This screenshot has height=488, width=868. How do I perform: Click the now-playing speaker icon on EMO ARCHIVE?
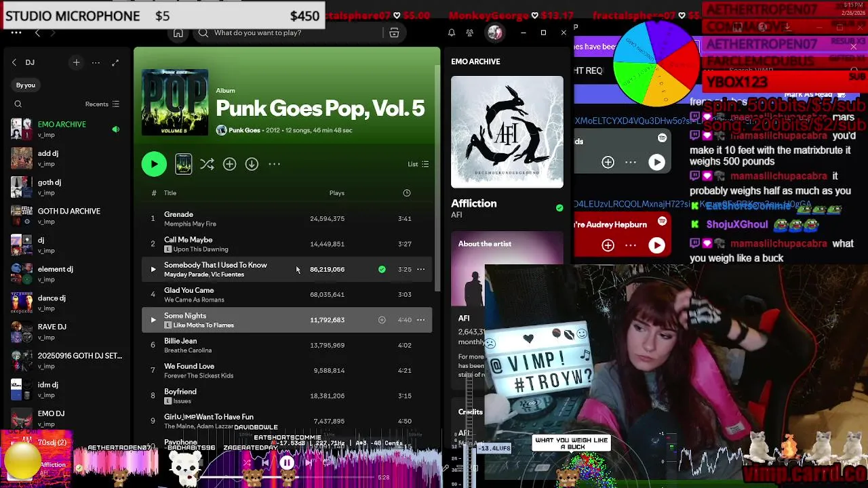point(116,129)
